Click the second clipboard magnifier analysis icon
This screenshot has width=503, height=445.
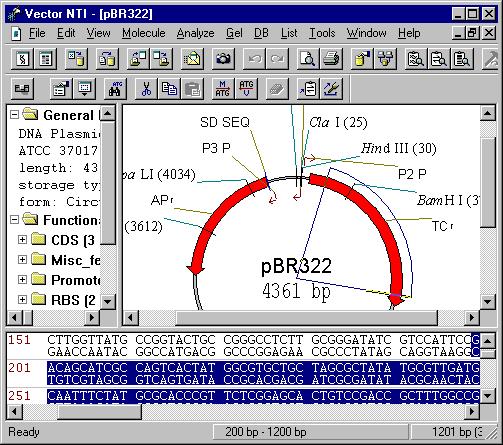pyautogui.click(x=439, y=59)
